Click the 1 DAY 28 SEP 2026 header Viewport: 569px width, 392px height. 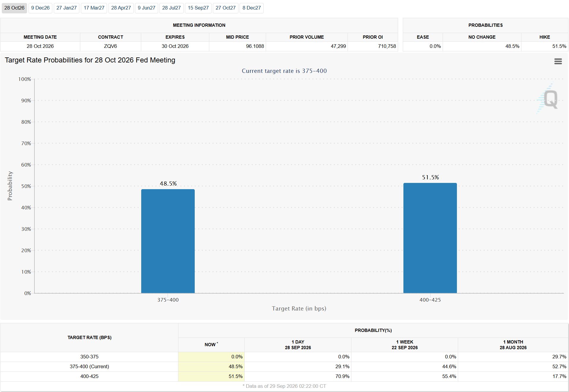click(x=298, y=345)
